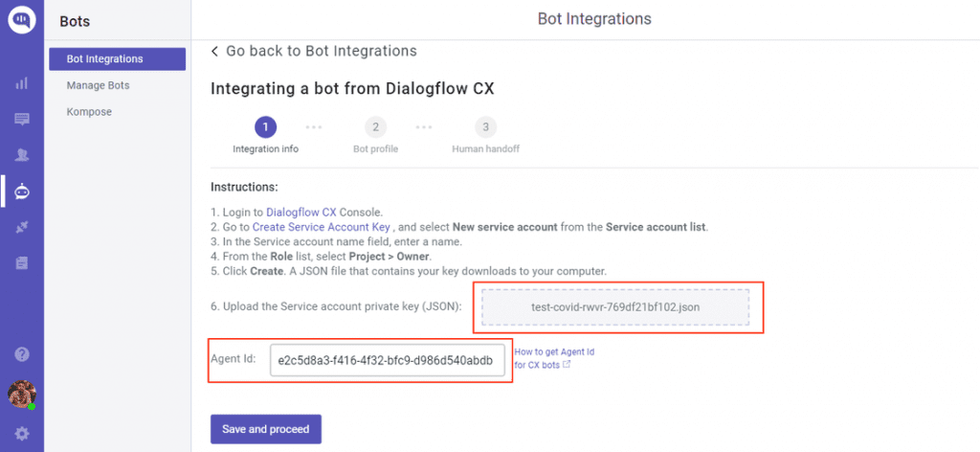The image size is (980, 452).
Task: Click step 2 Bot profile
Action: tap(375, 127)
